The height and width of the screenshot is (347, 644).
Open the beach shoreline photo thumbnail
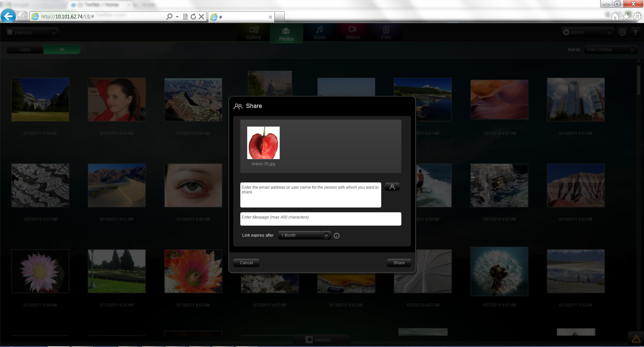pos(576,271)
